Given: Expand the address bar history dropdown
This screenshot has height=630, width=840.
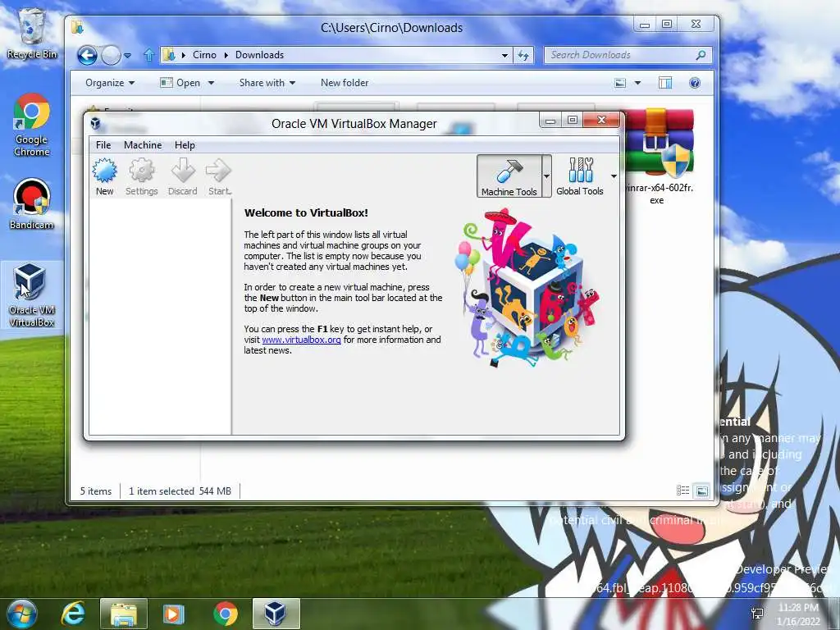Looking at the screenshot, I should pos(504,55).
